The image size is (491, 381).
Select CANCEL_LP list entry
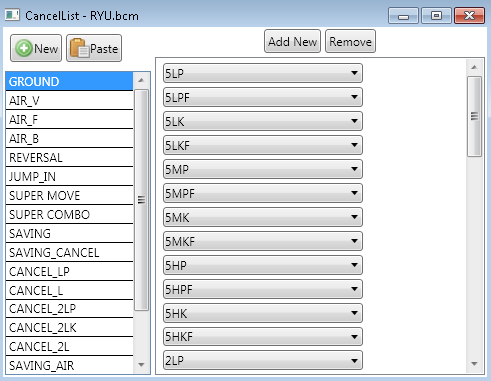coord(69,271)
